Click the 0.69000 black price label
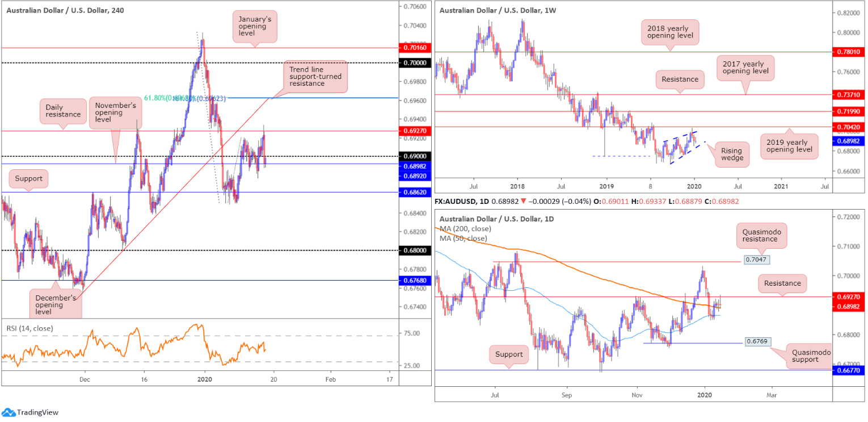Screen dimensions: 868x422 (415, 156)
